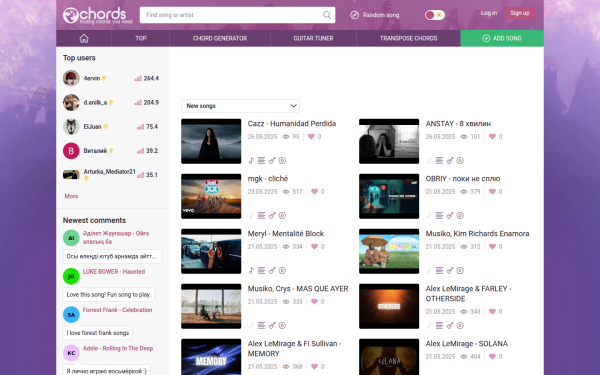Open the Alex LeMirage - SOLANA song title
This screenshot has width=600, height=375.
466,344
